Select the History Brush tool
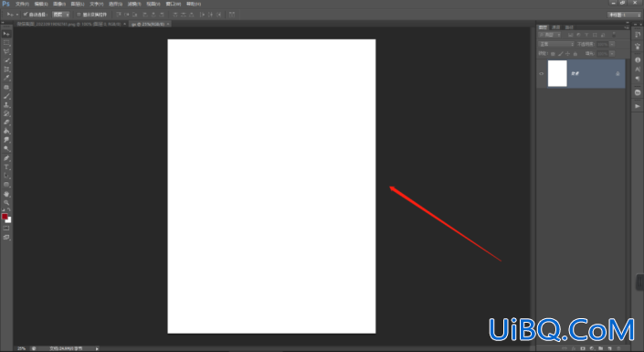The width and height of the screenshot is (644, 352). click(6, 113)
